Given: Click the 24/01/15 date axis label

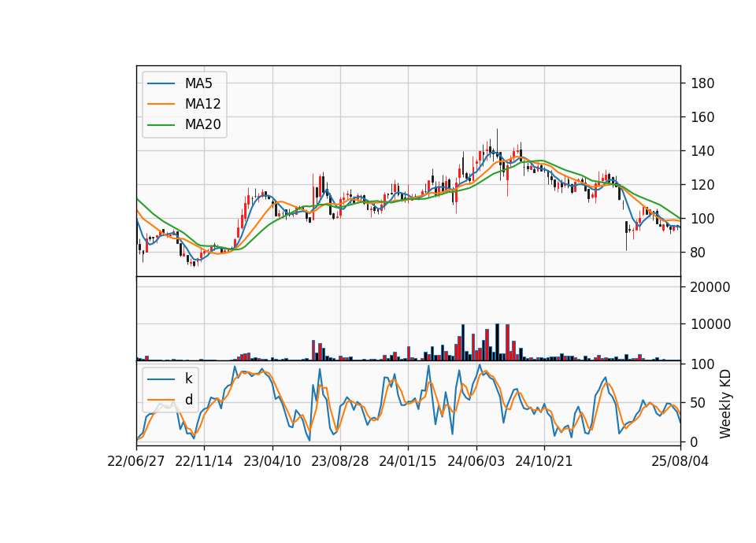Looking at the screenshot, I should coord(408,461).
